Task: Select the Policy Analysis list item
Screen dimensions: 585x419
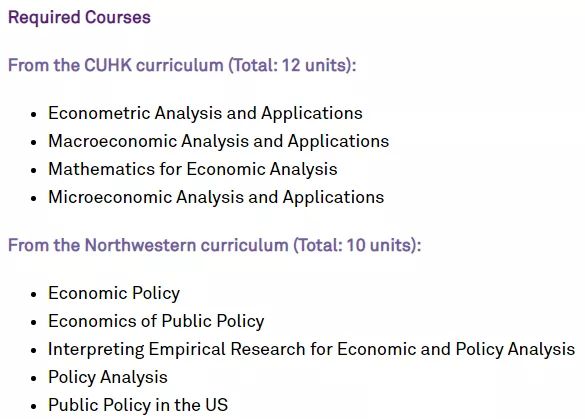Action: tap(108, 378)
